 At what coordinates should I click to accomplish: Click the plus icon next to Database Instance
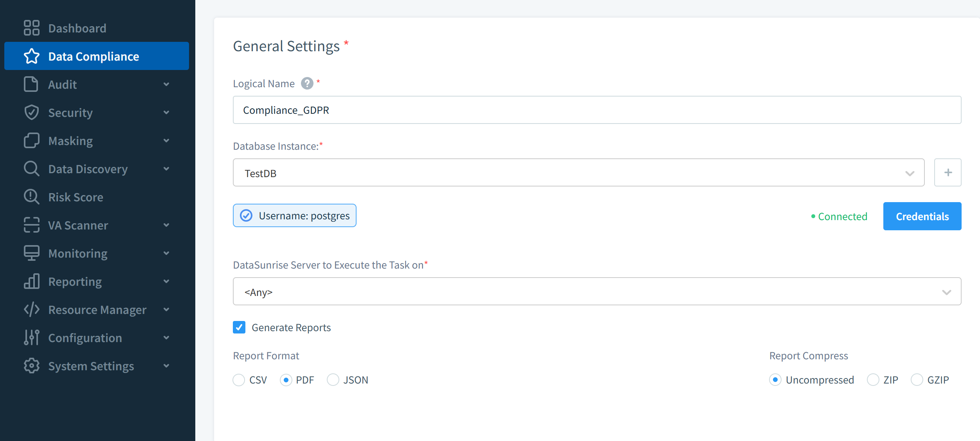(x=948, y=172)
